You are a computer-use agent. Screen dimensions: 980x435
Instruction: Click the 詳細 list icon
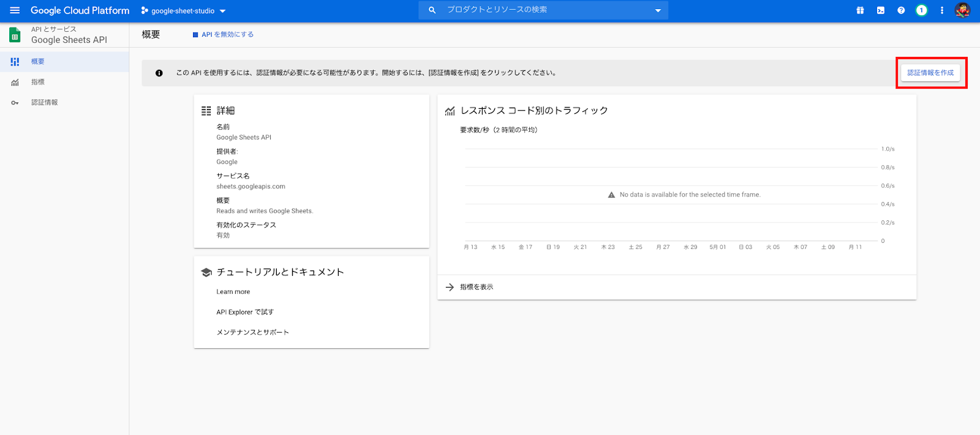[x=206, y=111]
